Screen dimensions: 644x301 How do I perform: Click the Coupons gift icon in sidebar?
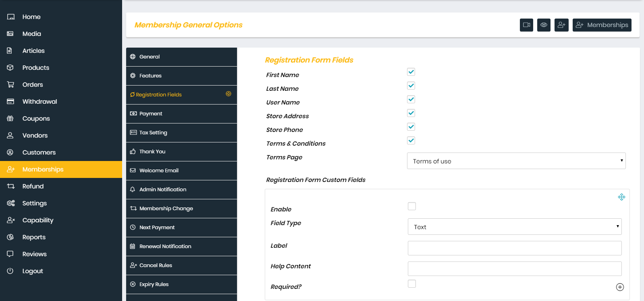pos(10,119)
